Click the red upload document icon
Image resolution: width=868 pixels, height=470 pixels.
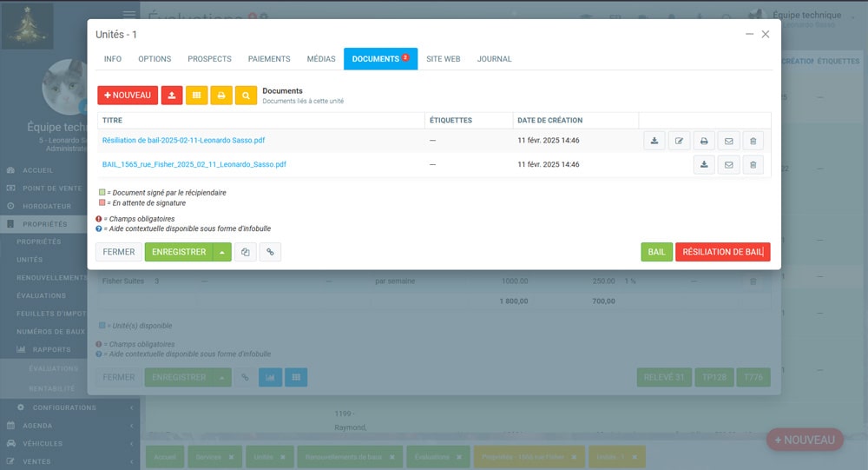click(171, 96)
